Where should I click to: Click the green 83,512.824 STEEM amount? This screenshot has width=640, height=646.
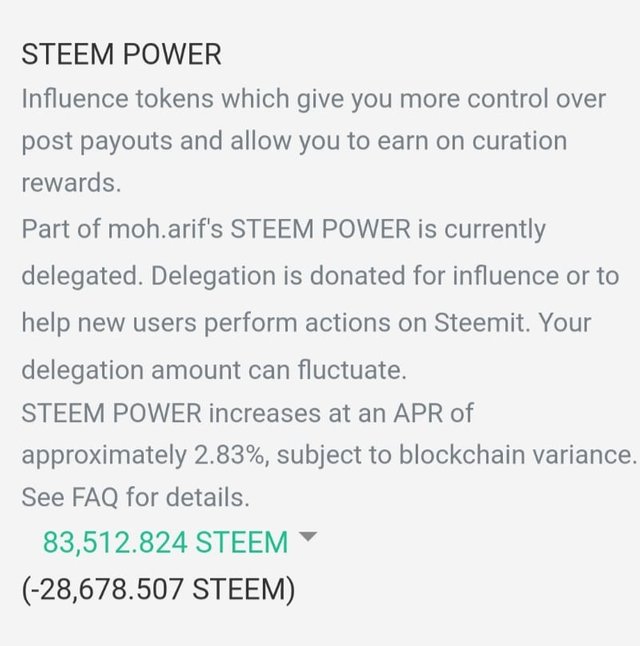coord(165,542)
